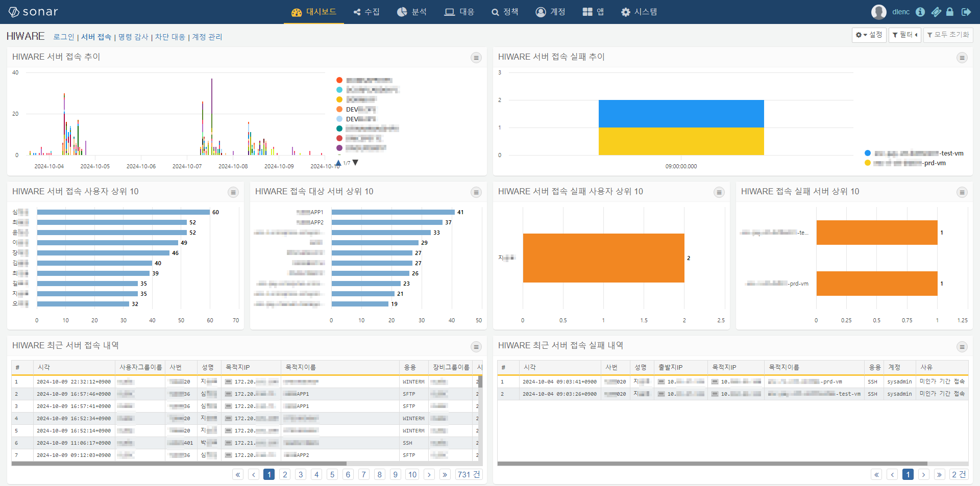Toggle the purple legend series
The width and height of the screenshot is (980, 486).
pyautogui.click(x=361, y=148)
